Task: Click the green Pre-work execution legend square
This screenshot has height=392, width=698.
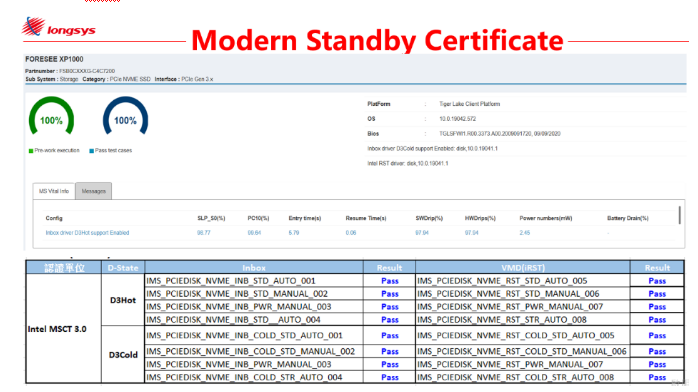Action: point(31,151)
